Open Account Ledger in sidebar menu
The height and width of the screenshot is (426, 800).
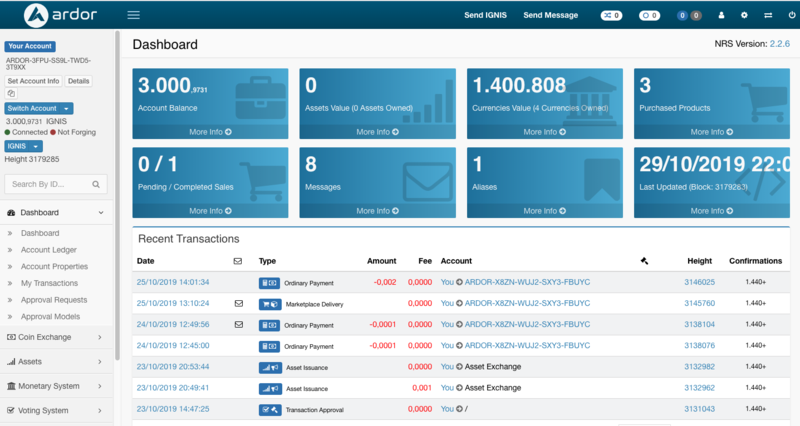(x=48, y=250)
